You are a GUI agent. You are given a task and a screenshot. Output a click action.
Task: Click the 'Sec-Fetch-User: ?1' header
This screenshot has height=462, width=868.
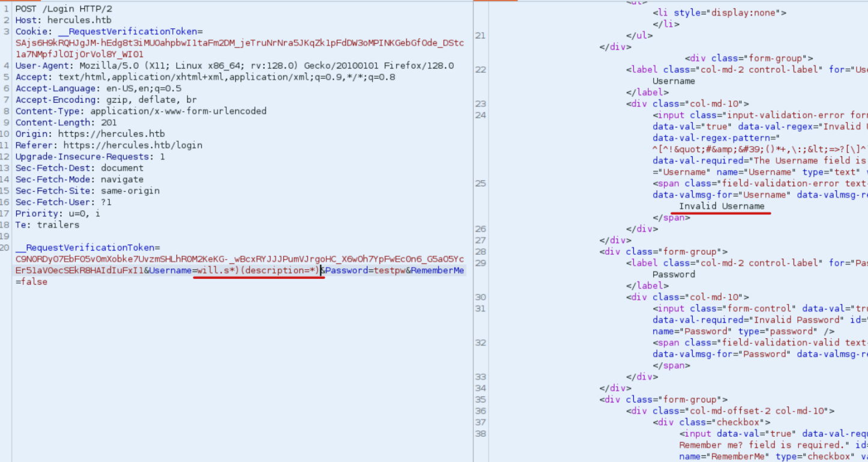(64, 203)
